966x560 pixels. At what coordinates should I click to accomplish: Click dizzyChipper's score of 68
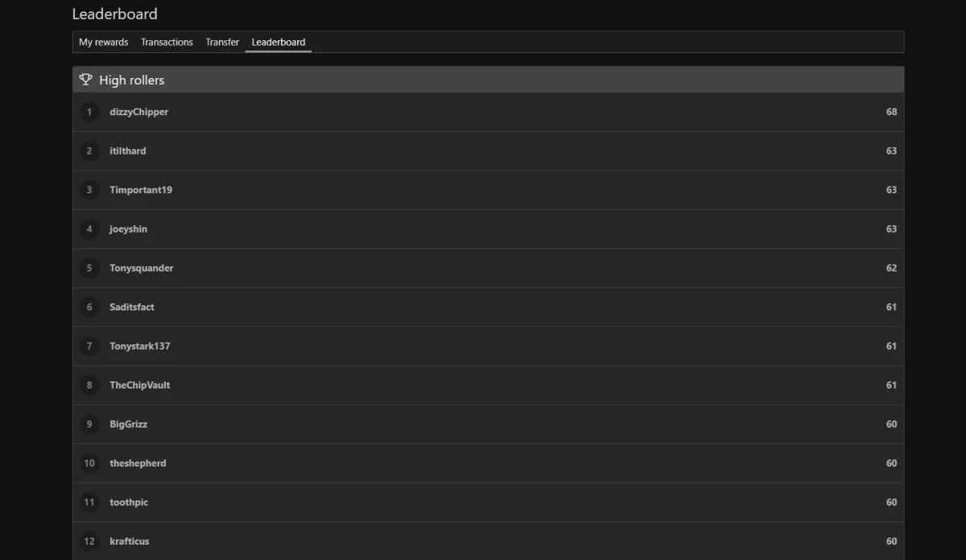[x=891, y=112]
